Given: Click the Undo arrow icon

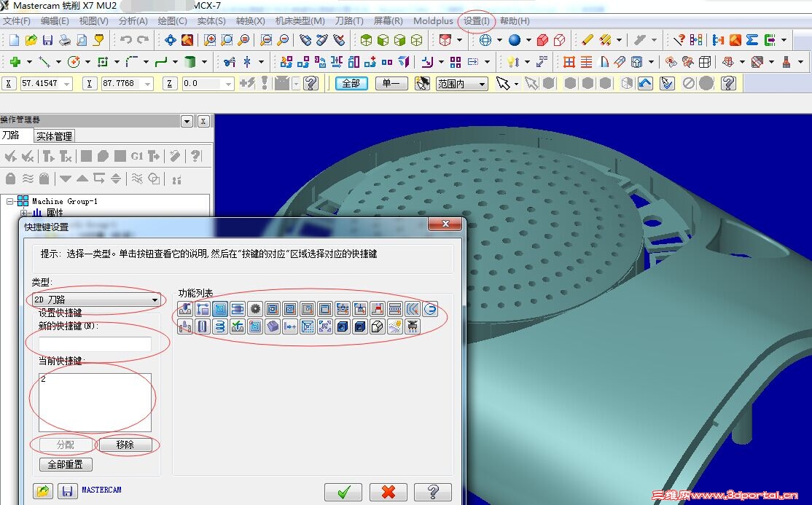Looking at the screenshot, I should pos(126,40).
